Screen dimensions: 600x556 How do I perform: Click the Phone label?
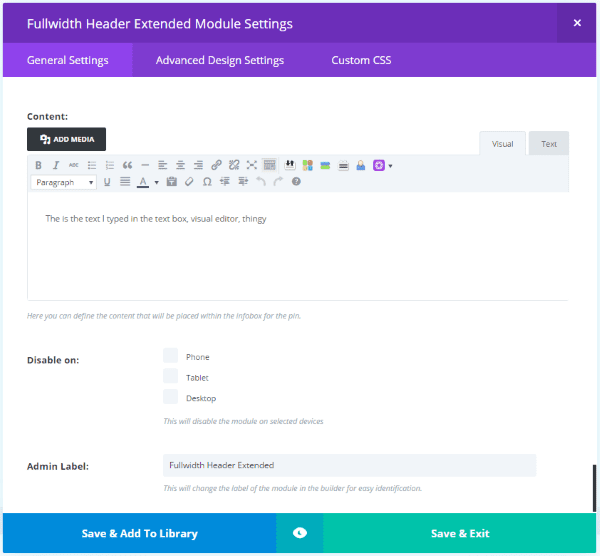pyautogui.click(x=197, y=357)
